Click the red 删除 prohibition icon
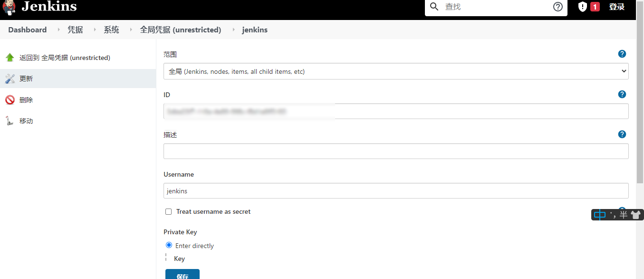The image size is (644, 279). coord(10,100)
